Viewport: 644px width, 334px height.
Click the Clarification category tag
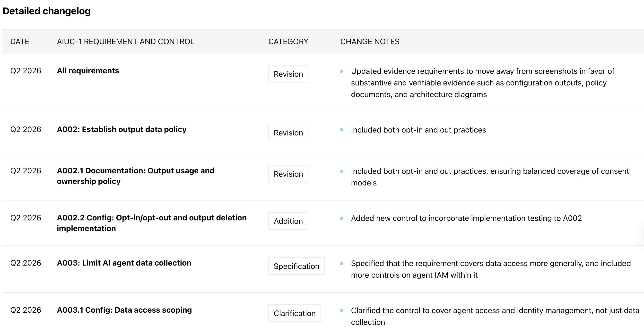(294, 313)
